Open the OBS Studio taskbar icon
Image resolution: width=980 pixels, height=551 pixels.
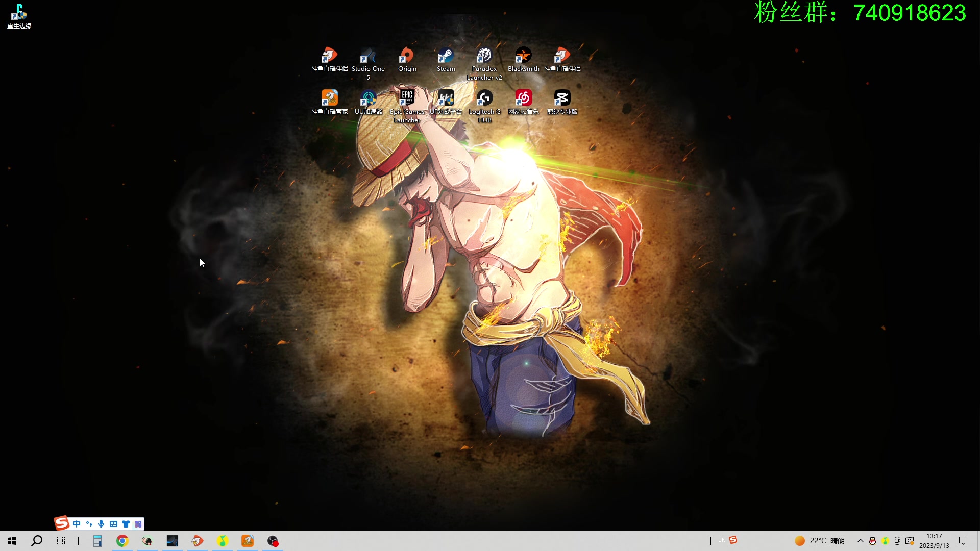273,541
